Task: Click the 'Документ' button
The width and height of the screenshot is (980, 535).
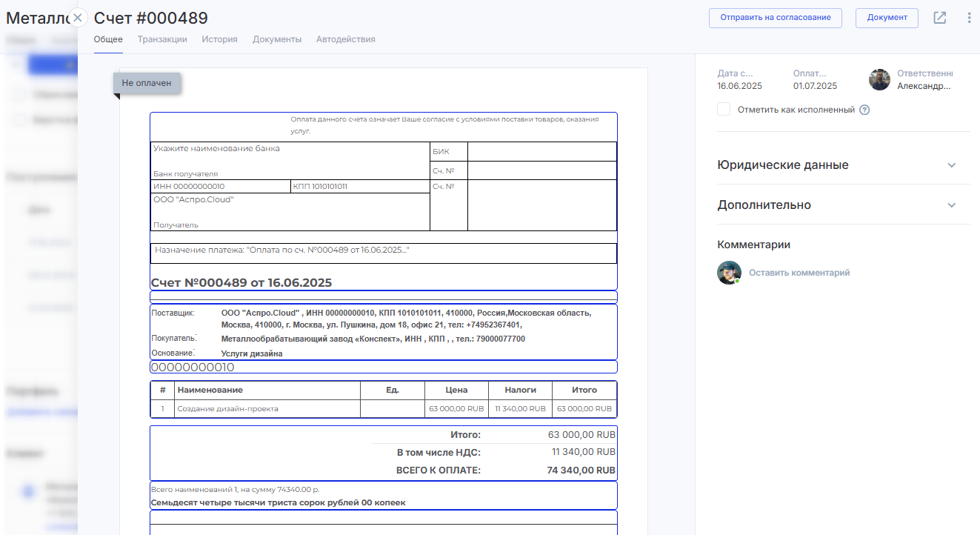Action: coord(887,18)
